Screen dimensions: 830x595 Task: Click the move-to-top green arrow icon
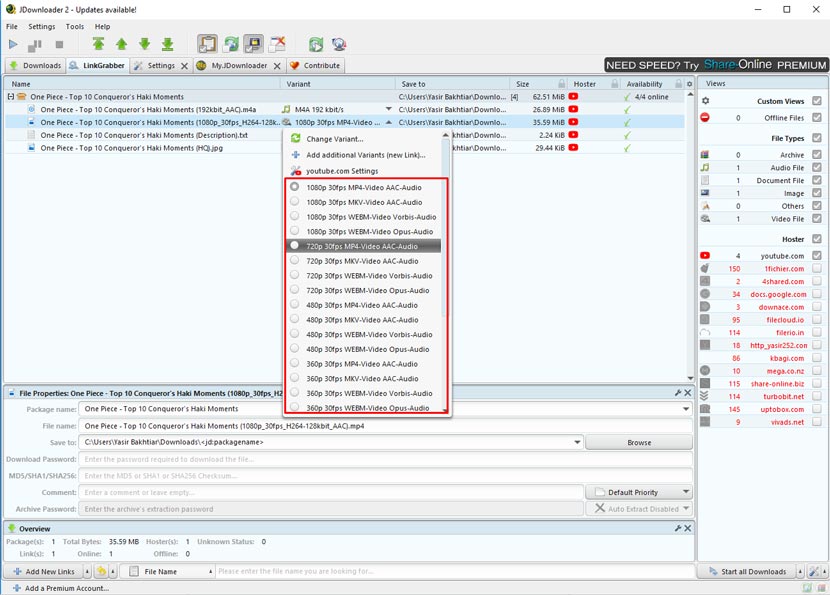pyautogui.click(x=98, y=45)
